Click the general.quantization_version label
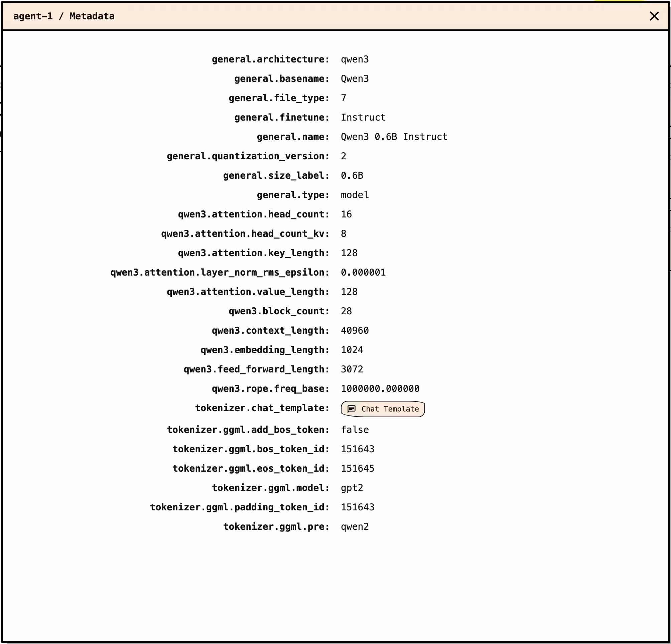671x644 pixels. [248, 156]
